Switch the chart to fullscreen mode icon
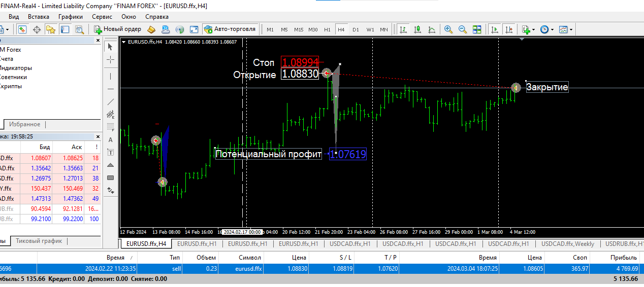The image size is (644, 287). (194, 29)
